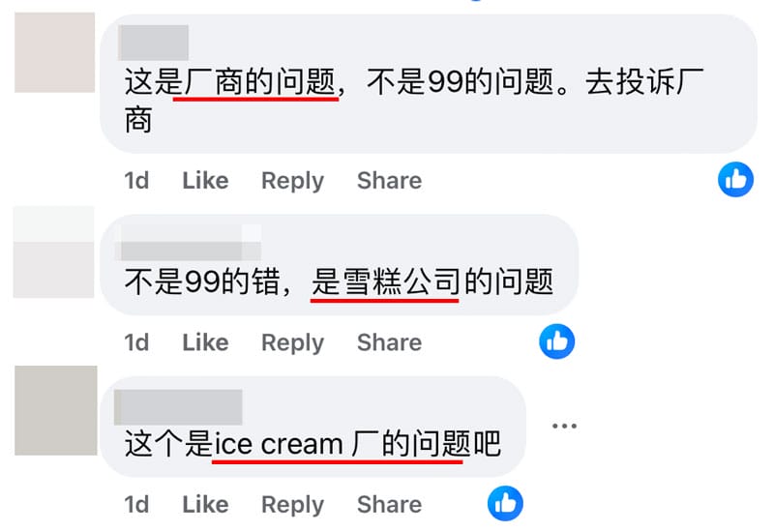Reply to the 雪糕公司 comment
The image size is (774, 532).
(292, 343)
